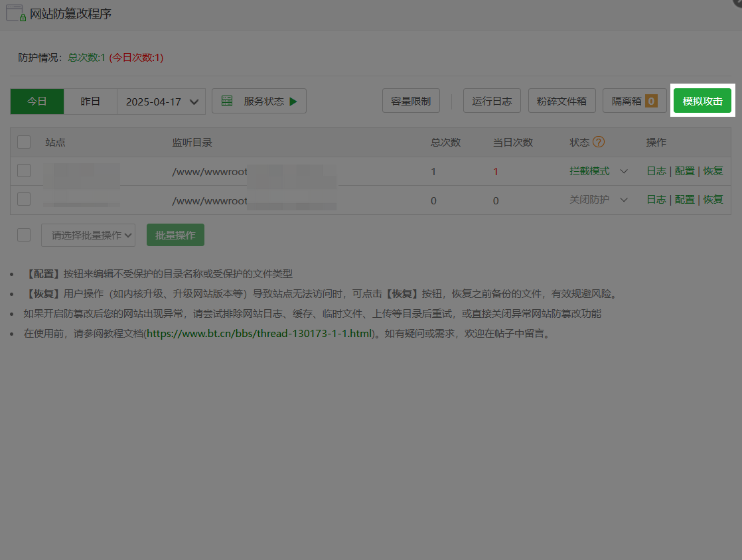Open the 请选择批量操作 dropdown
The image size is (742, 560).
pyautogui.click(x=88, y=235)
